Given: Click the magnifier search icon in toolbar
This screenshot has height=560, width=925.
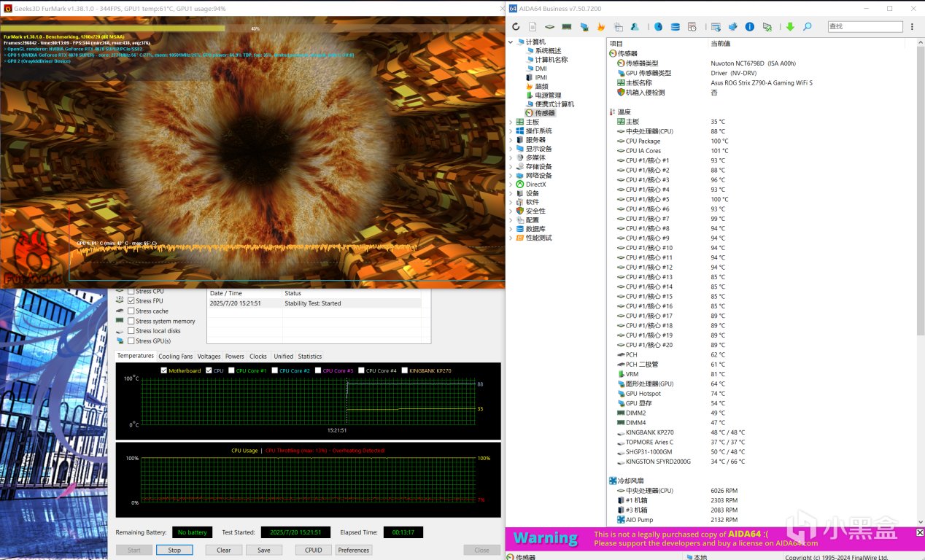Looking at the screenshot, I should pos(807,27).
